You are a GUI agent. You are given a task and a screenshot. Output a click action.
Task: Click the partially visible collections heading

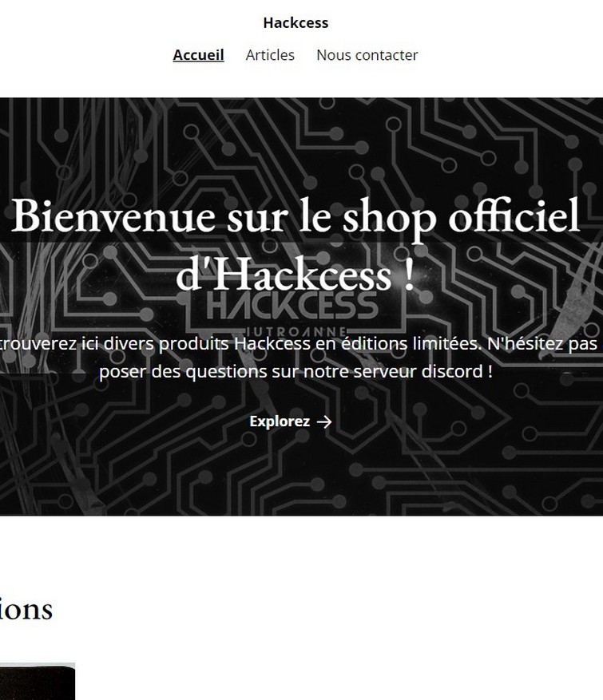pos(26,609)
